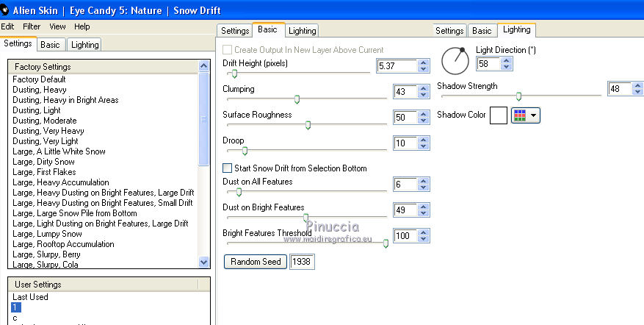Select the middle panel Settings tab

235,30
